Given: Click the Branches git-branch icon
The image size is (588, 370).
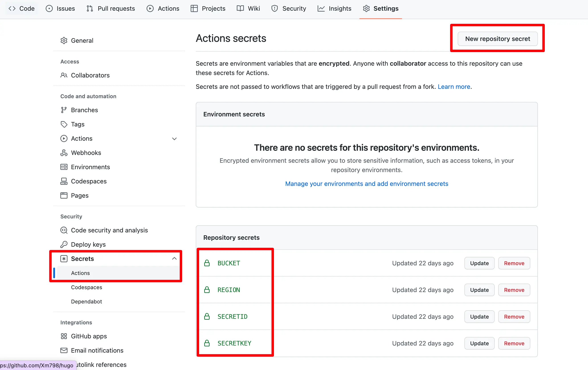Looking at the screenshot, I should (64, 110).
